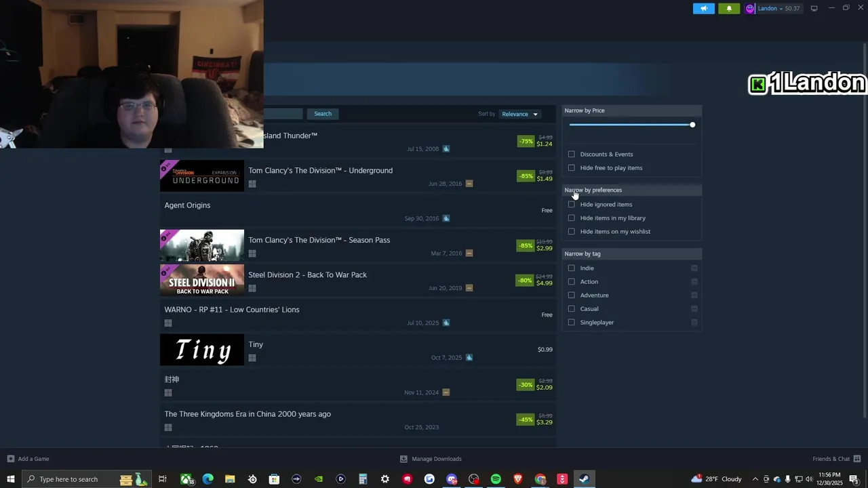The width and height of the screenshot is (868, 488).
Task: Switch to Big Picture mode icon
Action: pyautogui.click(x=814, y=8)
